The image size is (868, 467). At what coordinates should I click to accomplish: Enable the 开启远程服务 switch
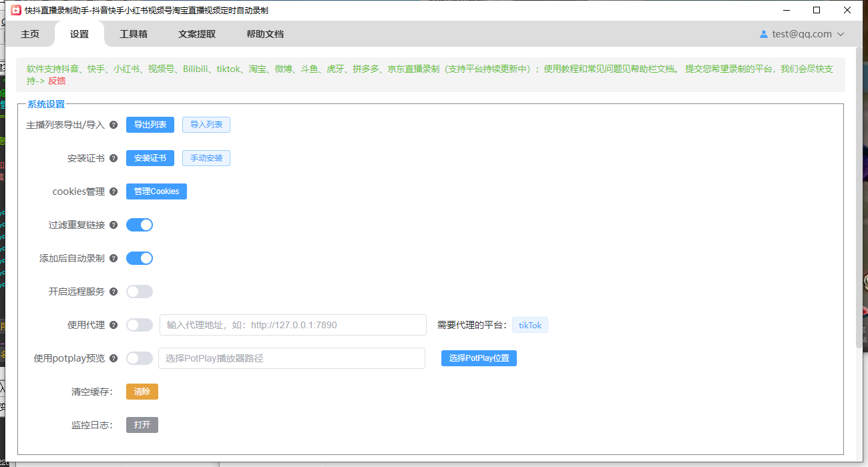[140, 292]
